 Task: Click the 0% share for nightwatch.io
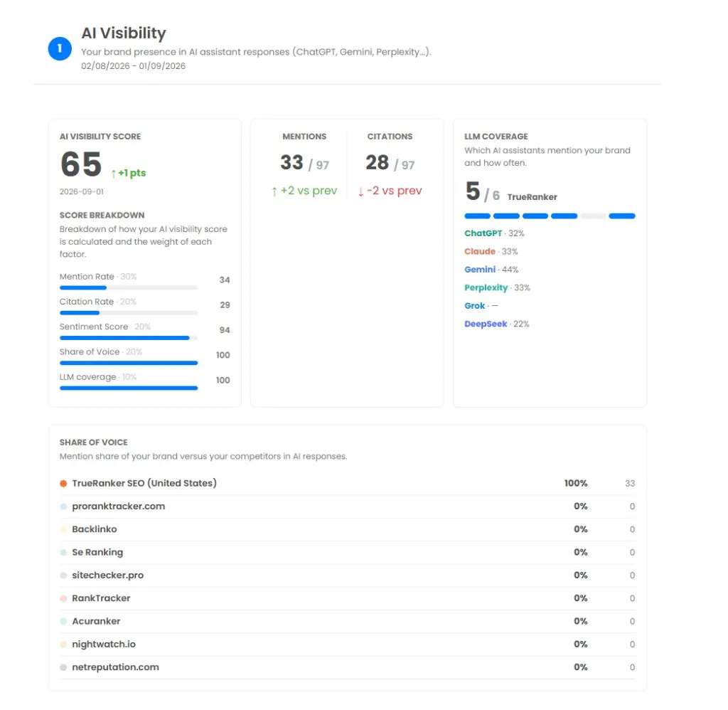tap(580, 645)
